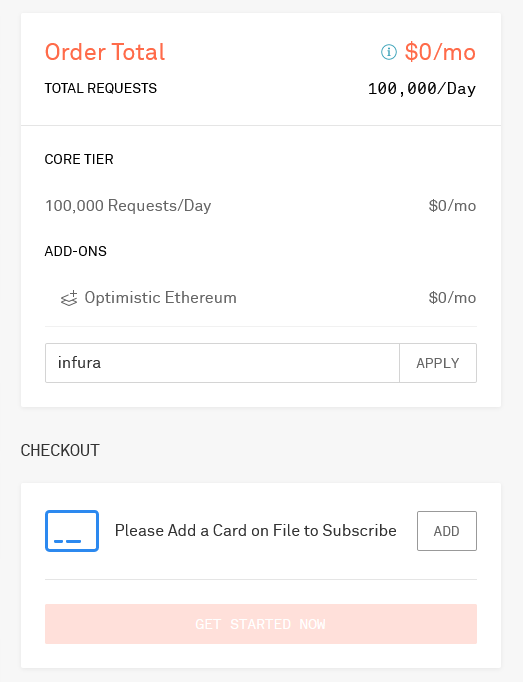Click the Get Started Now button
The width and height of the screenshot is (523, 682).
point(261,624)
